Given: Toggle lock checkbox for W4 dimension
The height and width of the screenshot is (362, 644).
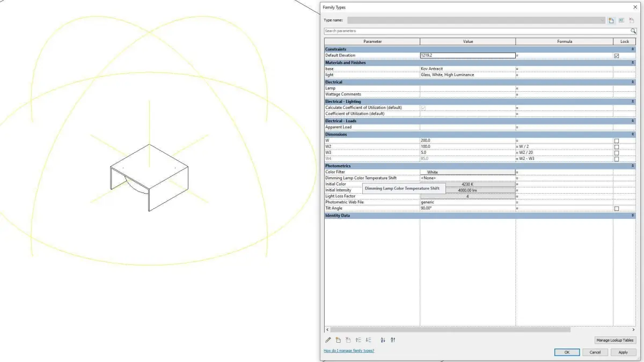Looking at the screenshot, I should (x=617, y=159).
